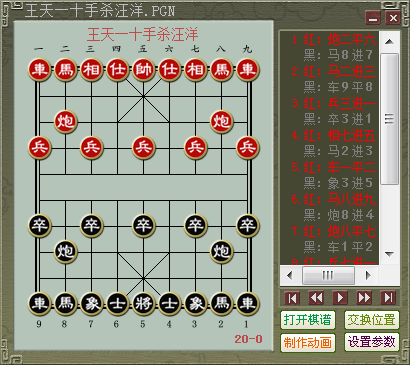Select black reply 马8进7
This screenshot has width=410, height=365.
point(338,55)
